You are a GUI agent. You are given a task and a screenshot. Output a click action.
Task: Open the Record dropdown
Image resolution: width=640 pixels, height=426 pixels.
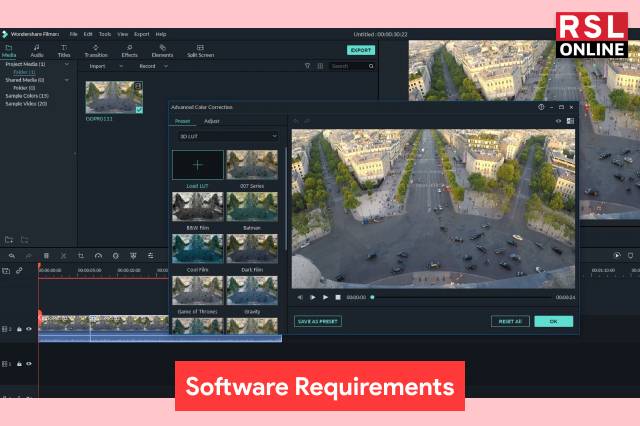click(x=153, y=66)
